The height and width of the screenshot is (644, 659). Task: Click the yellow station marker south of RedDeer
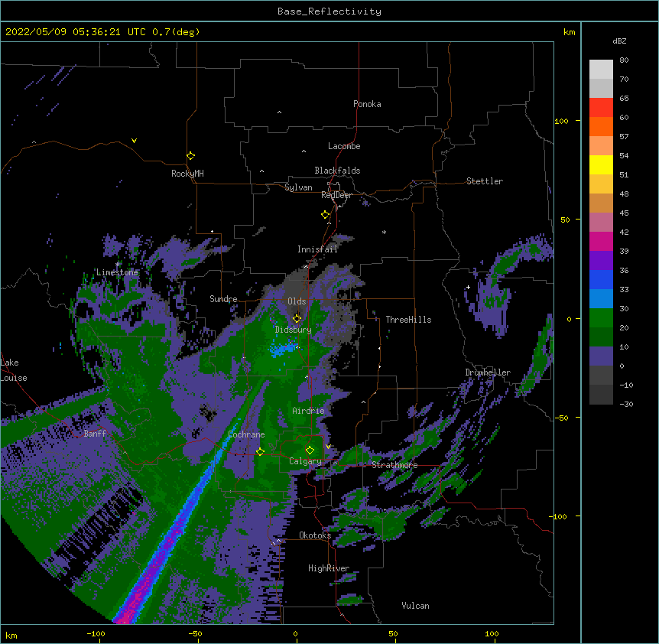click(x=326, y=214)
